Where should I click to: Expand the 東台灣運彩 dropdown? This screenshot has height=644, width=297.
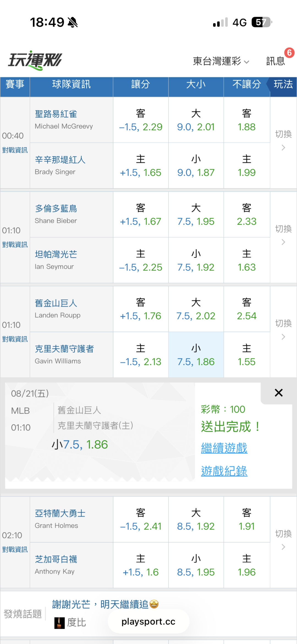click(x=221, y=61)
